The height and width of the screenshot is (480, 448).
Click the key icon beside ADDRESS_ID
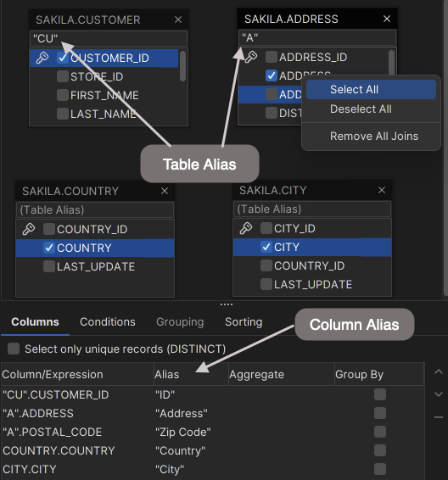tap(251, 57)
